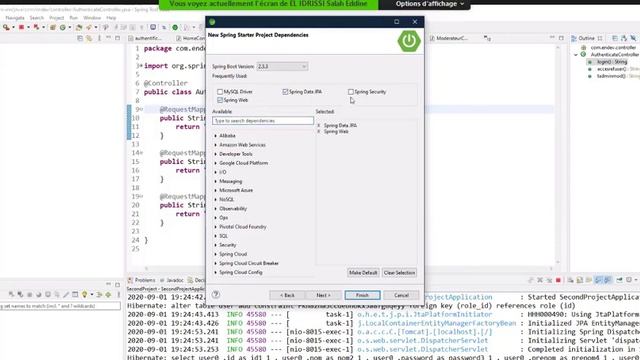Open the dialog's help question mark icon
The height and width of the screenshot is (360, 640).
[216, 294]
